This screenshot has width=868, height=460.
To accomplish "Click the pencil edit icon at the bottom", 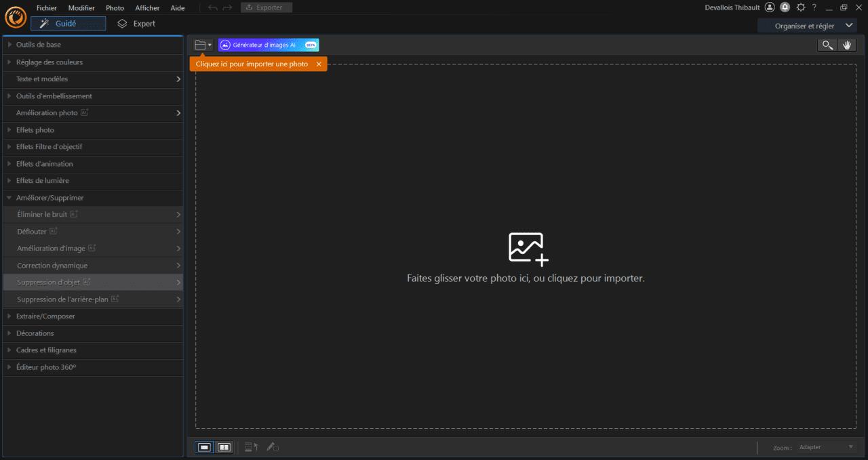I will [271, 447].
